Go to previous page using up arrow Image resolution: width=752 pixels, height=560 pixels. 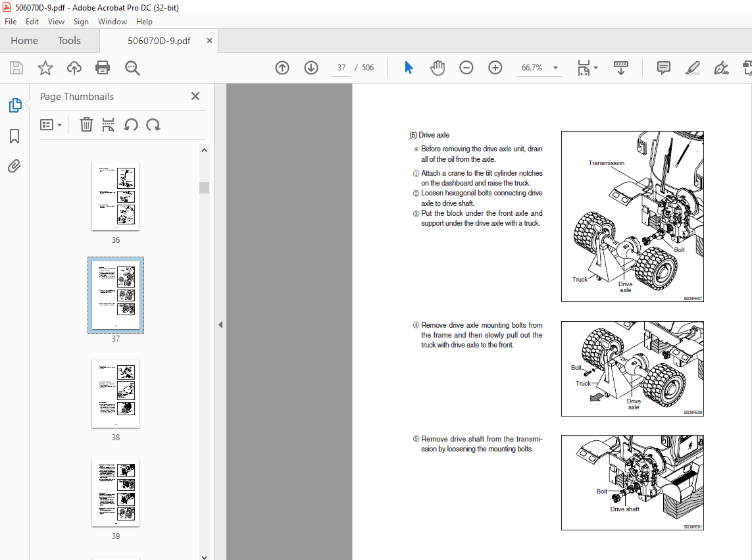282,68
